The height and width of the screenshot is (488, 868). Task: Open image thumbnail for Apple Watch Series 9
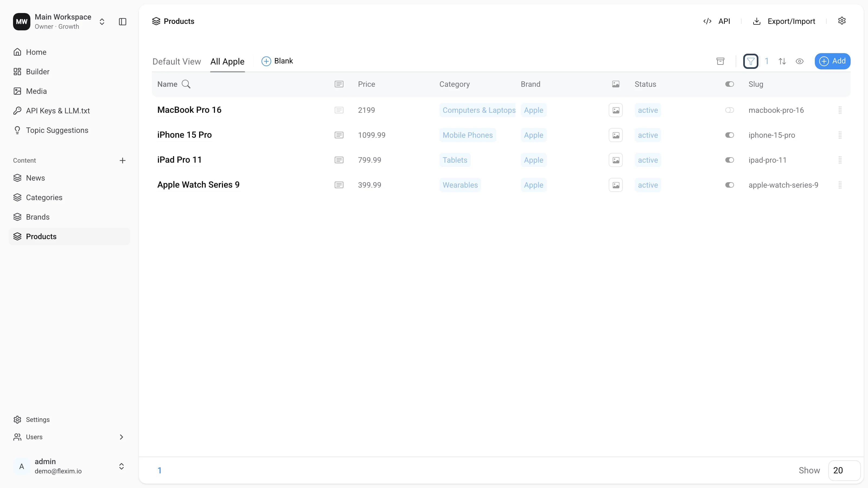click(x=616, y=185)
